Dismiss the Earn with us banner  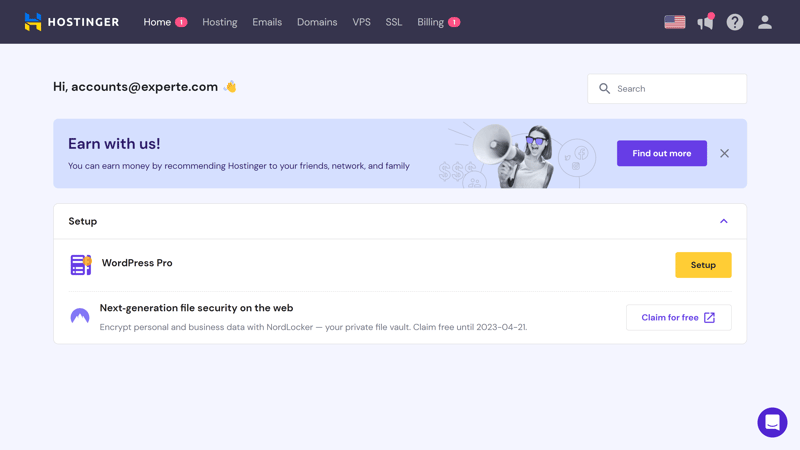pyautogui.click(x=724, y=154)
